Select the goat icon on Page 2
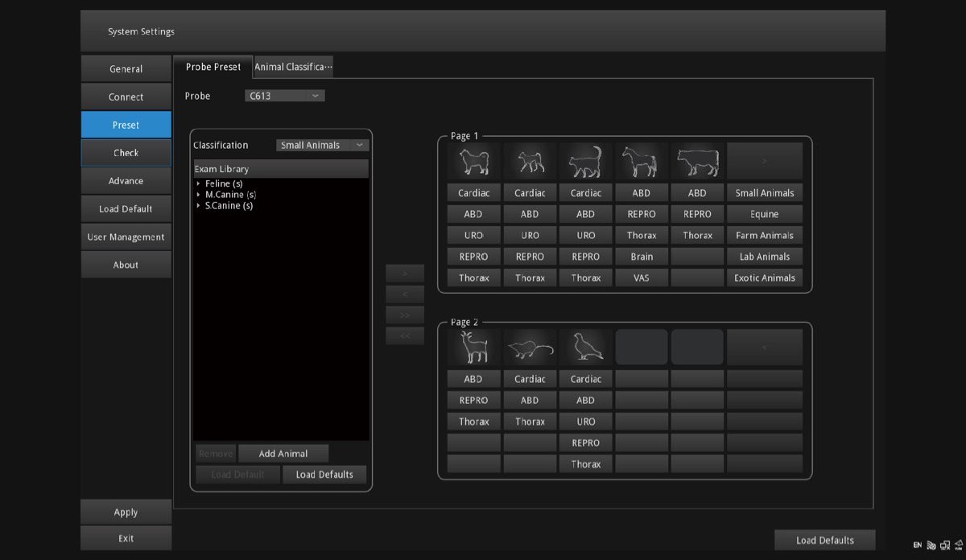 coord(473,348)
